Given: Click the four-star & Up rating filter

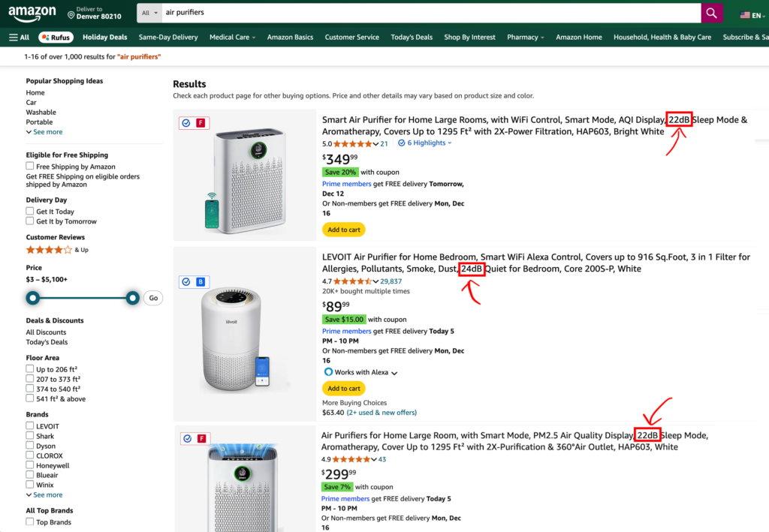Looking at the screenshot, I should point(49,250).
